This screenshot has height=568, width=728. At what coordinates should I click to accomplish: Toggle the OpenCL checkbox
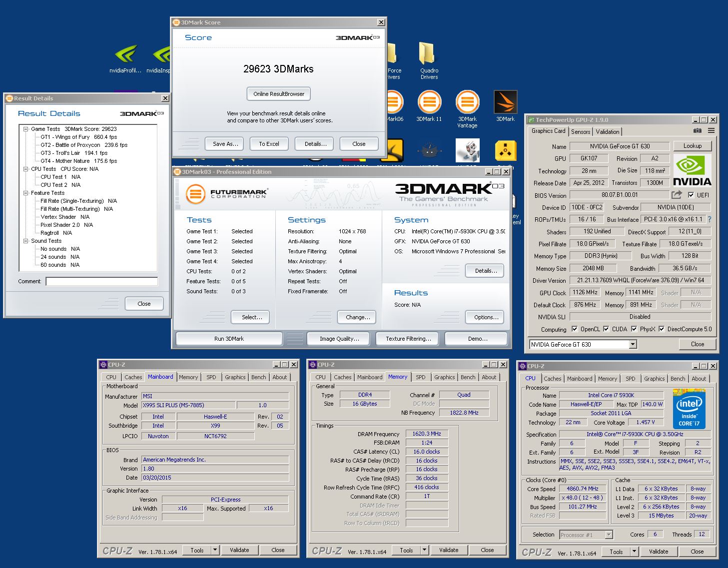tap(575, 329)
